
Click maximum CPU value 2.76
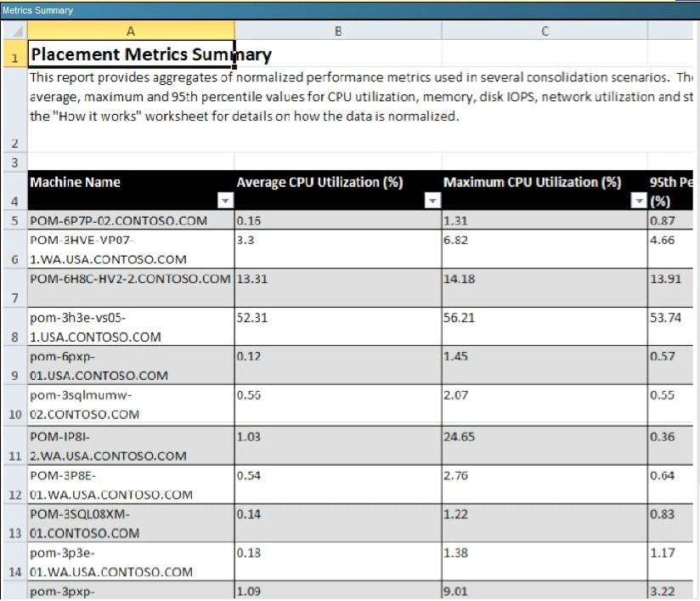(x=455, y=475)
